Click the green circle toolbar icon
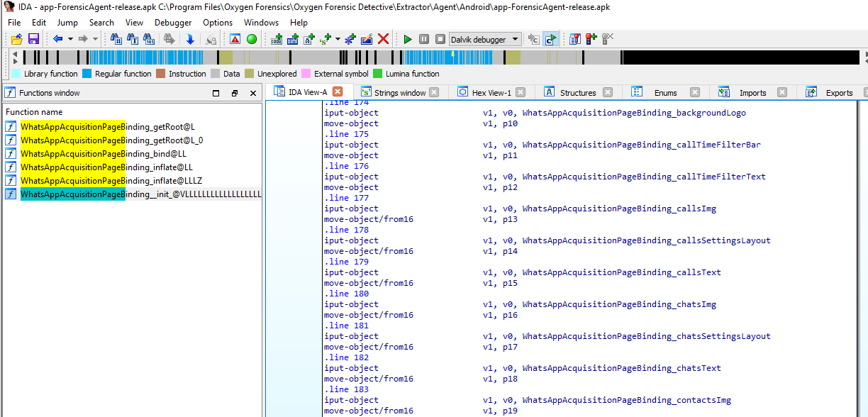This screenshot has width=868, height=417. [x=251, y=39]
